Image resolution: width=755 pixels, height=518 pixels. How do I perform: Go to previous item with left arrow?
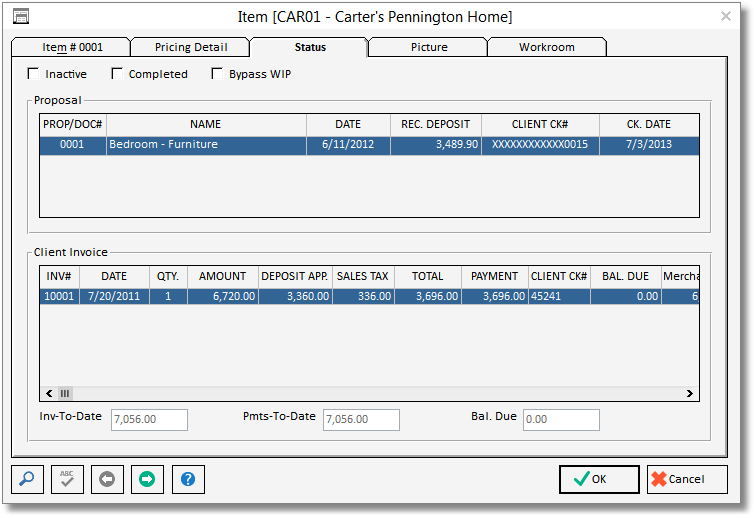(107, 479)
